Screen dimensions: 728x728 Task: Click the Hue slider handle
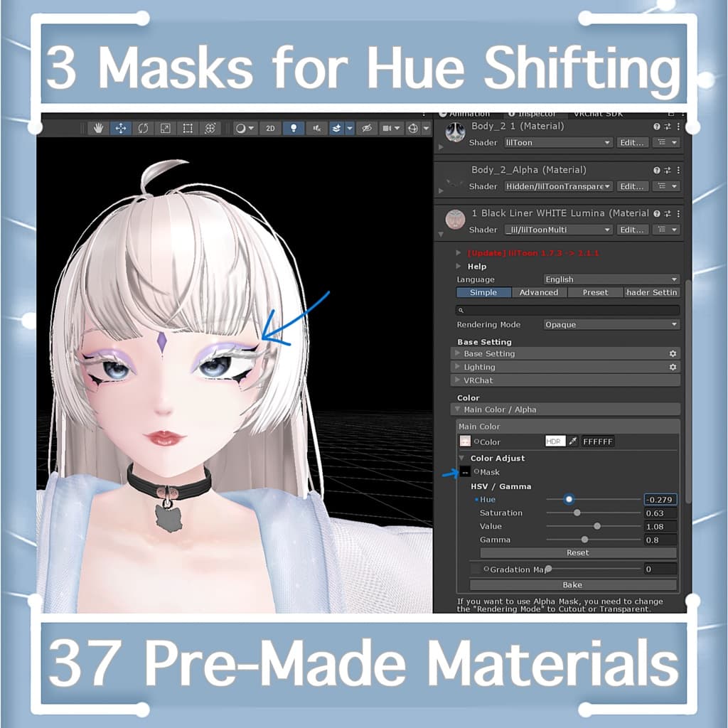click(x=569, y=500)
